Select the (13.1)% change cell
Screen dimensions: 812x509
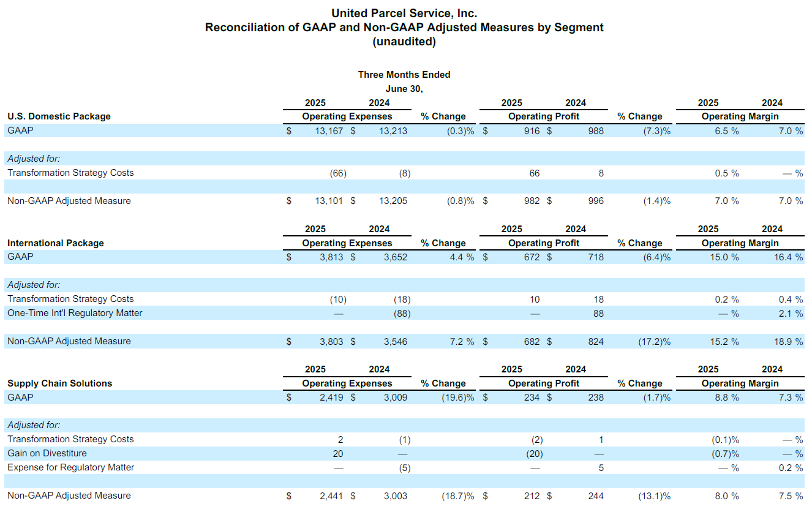point(655,496)
